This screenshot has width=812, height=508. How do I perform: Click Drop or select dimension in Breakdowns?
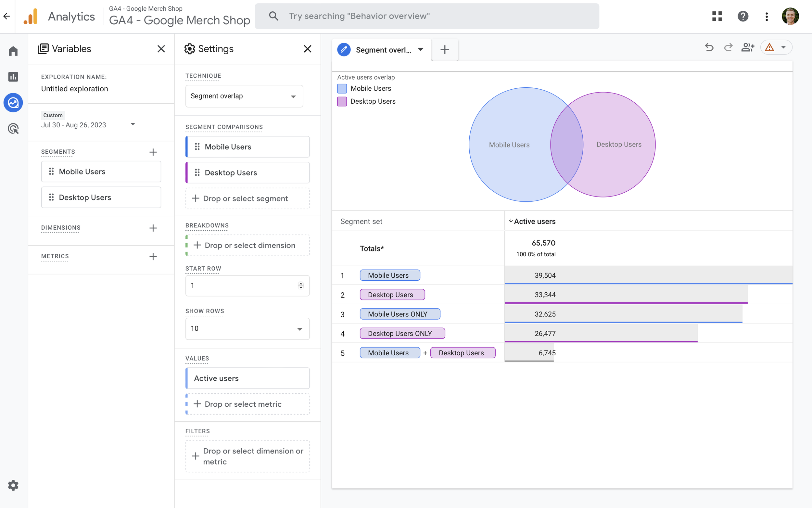[x=247, y=245]
